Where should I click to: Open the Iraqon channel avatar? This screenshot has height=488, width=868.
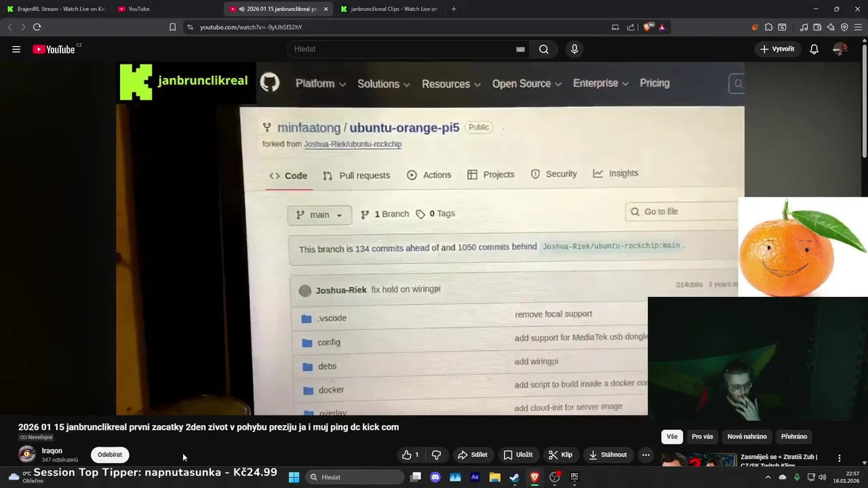[x=27, y=454]
